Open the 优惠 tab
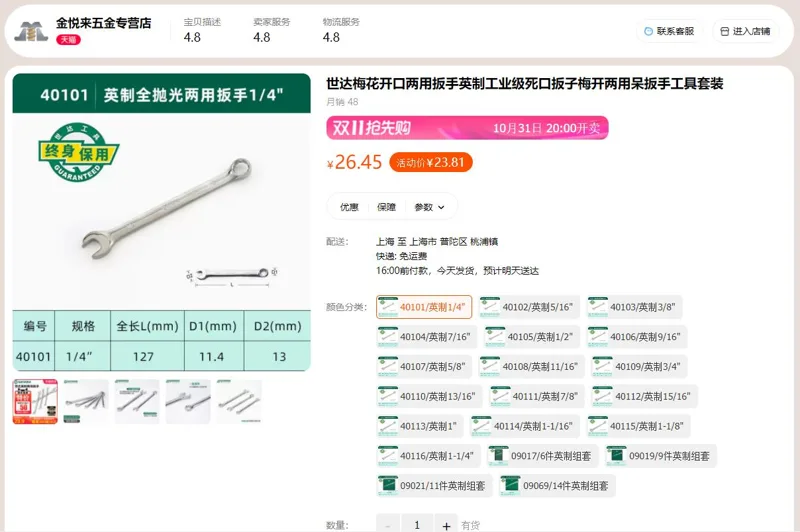Screen dimensions: 800x532 pyautogui.click(x=349, y=207)
